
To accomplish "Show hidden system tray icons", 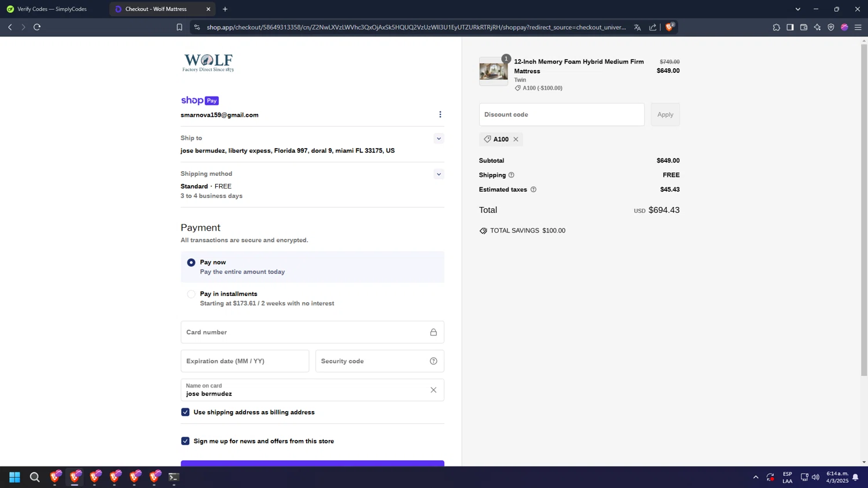I will pyautogui.click(x=756, y=478).
